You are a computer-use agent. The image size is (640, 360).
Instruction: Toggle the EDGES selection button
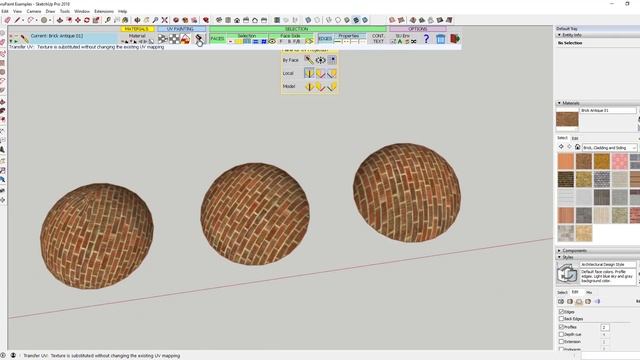pos(325,39)
